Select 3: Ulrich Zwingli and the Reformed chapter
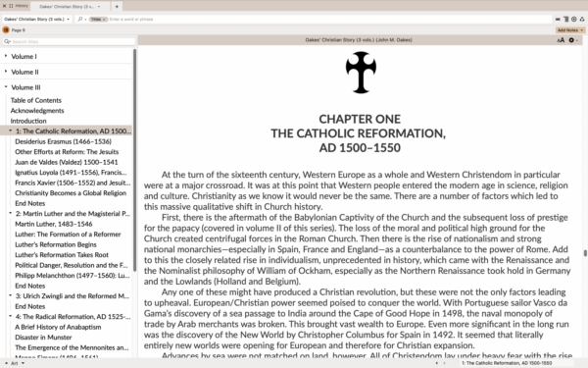 (x=73, y=296)
